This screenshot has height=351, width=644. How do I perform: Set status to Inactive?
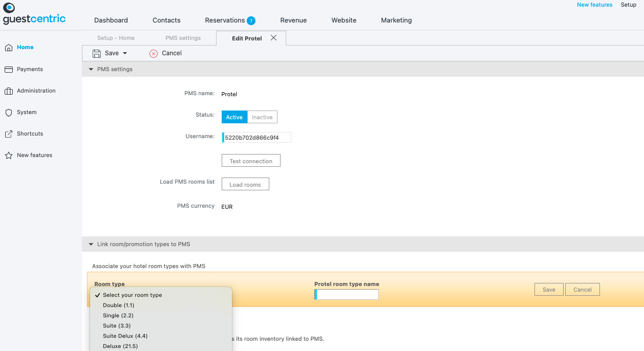tap(262, 117)
